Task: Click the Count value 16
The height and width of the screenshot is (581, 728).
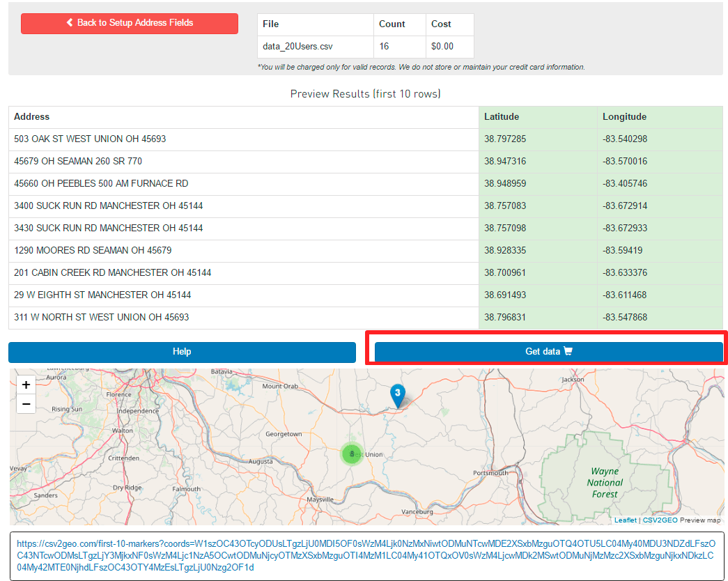Action: pyautogui.click(x=400, y=47)
